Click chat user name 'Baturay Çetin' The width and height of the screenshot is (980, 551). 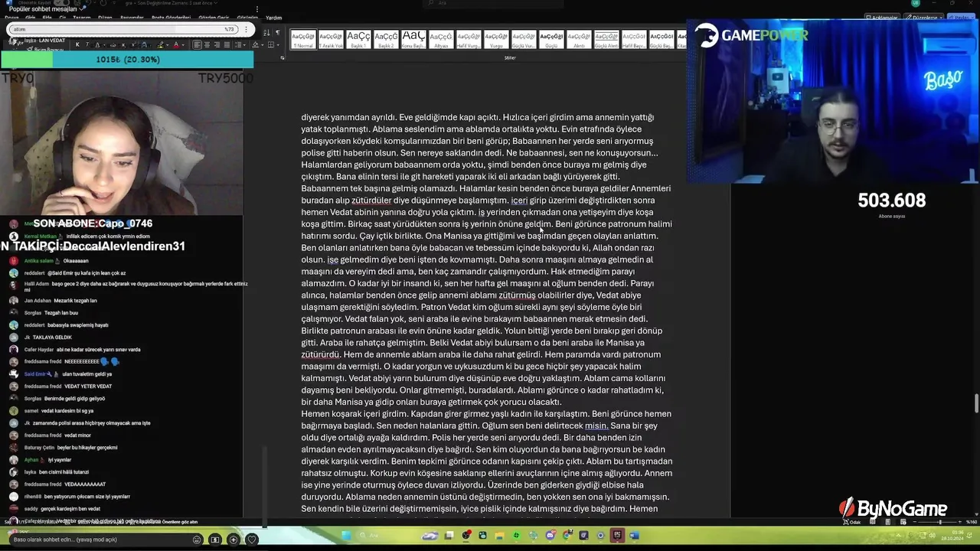(39, 448)
